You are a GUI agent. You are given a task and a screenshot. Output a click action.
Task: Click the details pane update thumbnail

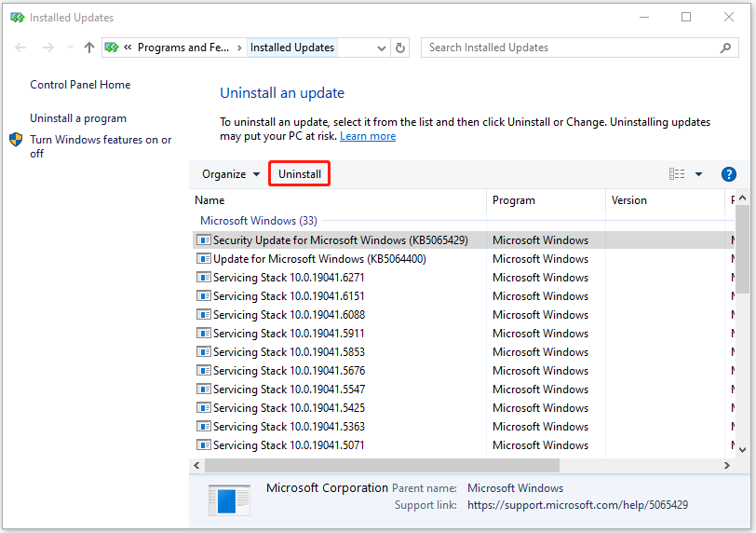[229, 500]
